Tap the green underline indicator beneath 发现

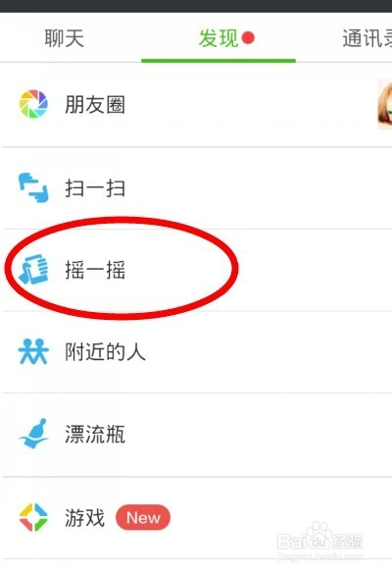point(219,61)
